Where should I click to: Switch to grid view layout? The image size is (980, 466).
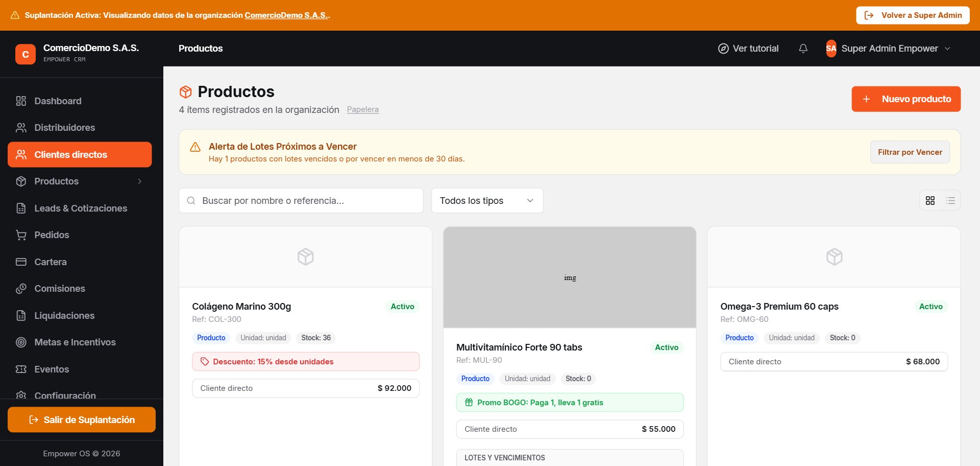coord(930,201)
